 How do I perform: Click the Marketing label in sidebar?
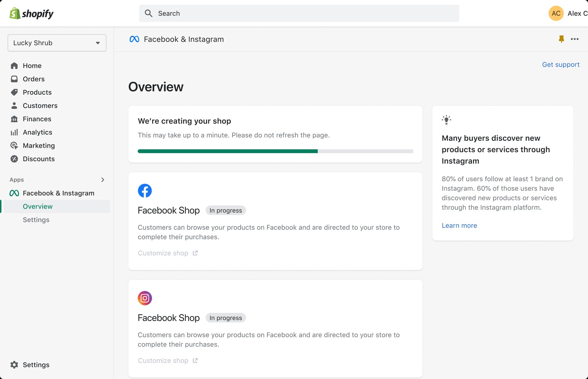[39, 145]
